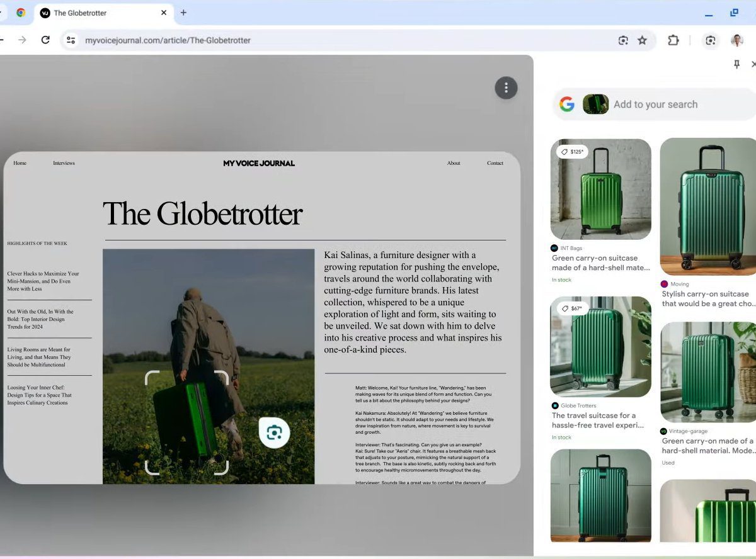756x559 pixels.
Task: Open the Chrome profile avatar
Action: (x=737, y=40)
